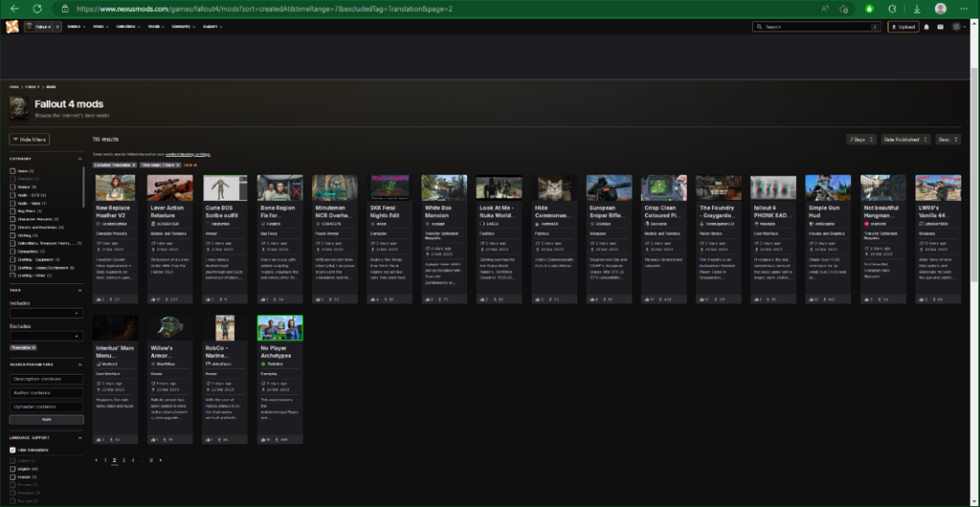Remove the Excluded: Translation filter chip
This screenshot has height=507, width=980.
click(x=134, y=165)
